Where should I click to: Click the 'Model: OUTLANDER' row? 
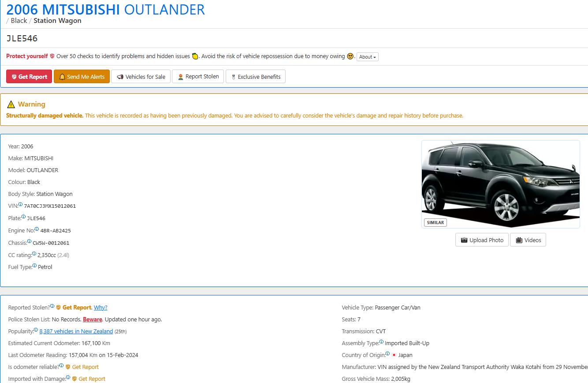coord(33,170)
